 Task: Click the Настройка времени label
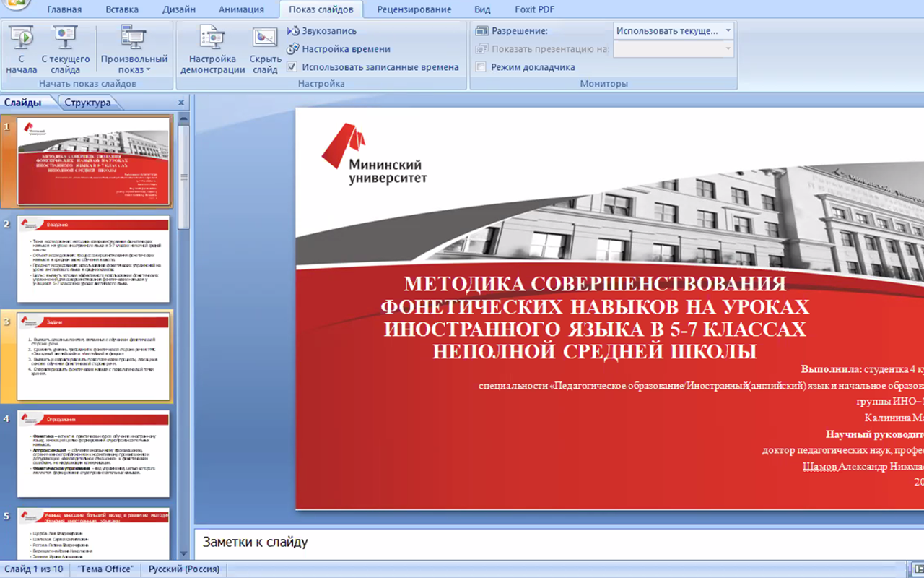point(346,49)
